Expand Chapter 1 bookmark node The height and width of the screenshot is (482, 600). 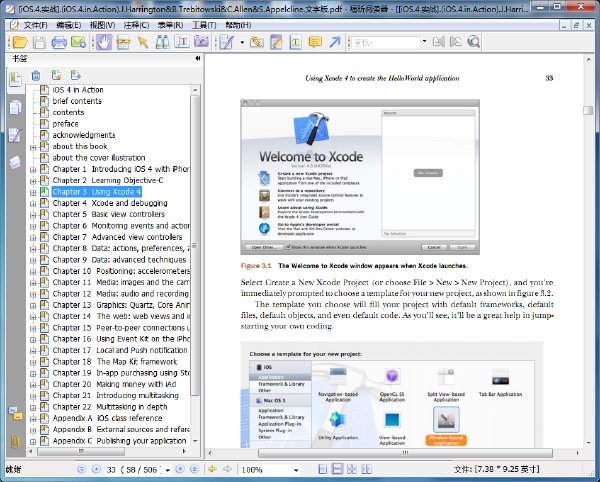(x=33, y=169)
